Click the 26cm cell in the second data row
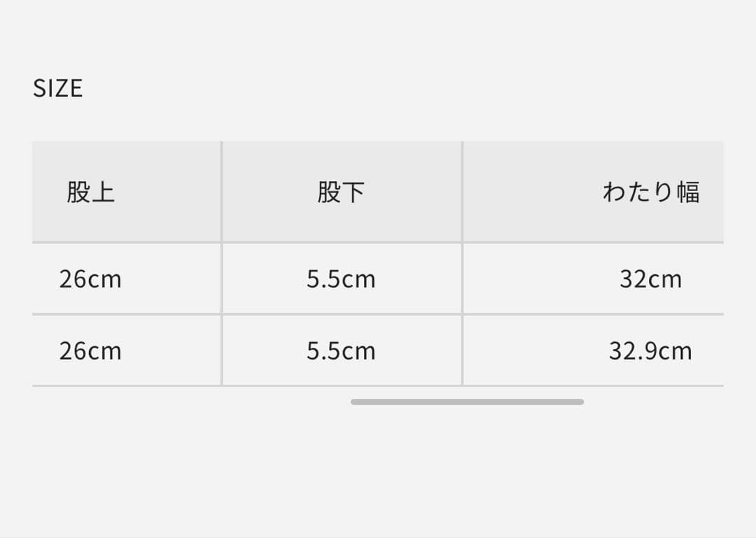Viewport: 756px width, 538px height. (x=90, y=351)
